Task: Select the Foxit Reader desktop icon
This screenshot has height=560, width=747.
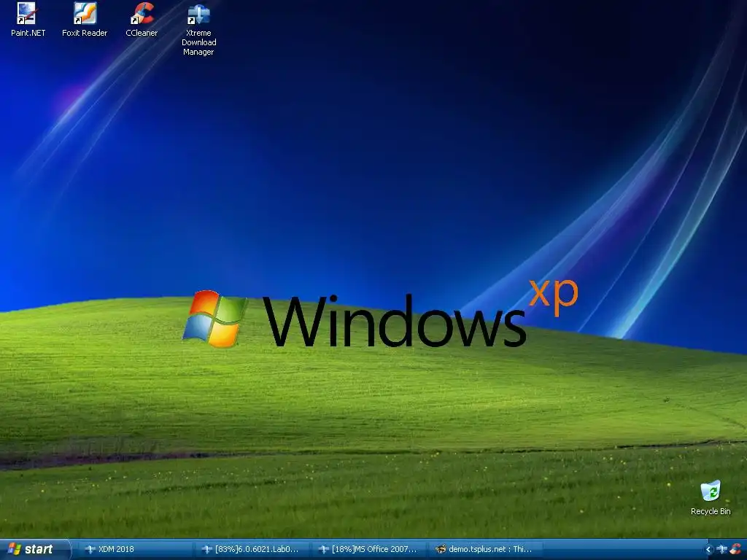Action: tap(85, 20)
